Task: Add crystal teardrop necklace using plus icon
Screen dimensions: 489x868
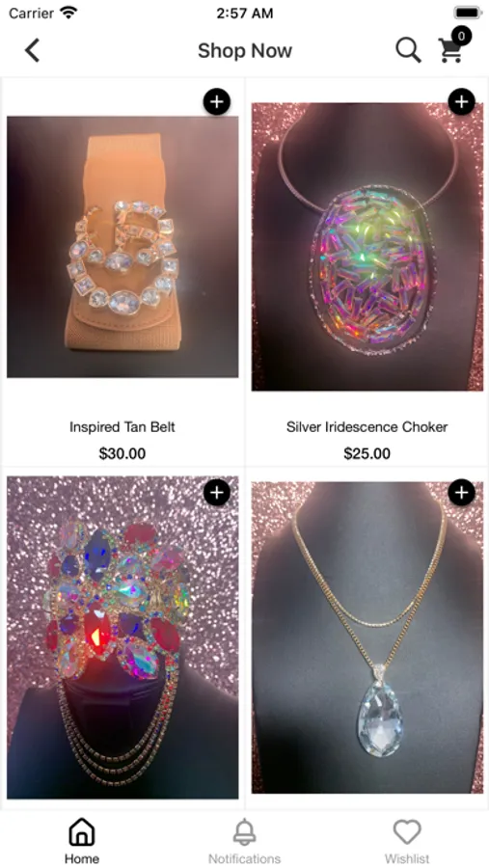Action: coord(461,493)
